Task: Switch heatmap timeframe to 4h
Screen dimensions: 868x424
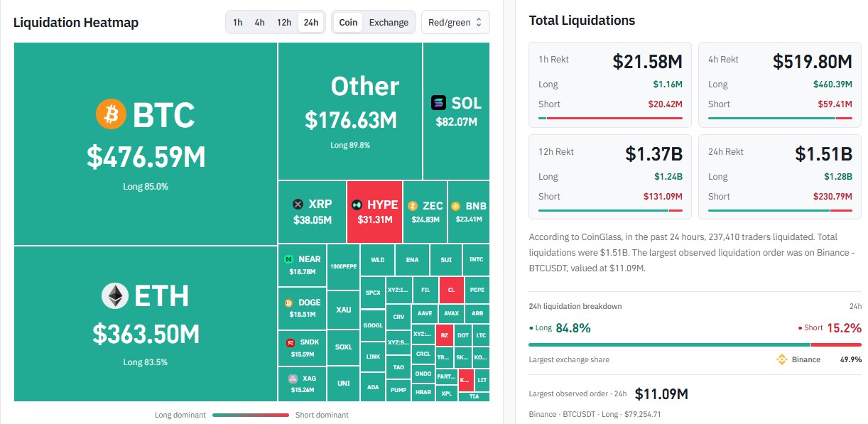Action: coord(260,22)
